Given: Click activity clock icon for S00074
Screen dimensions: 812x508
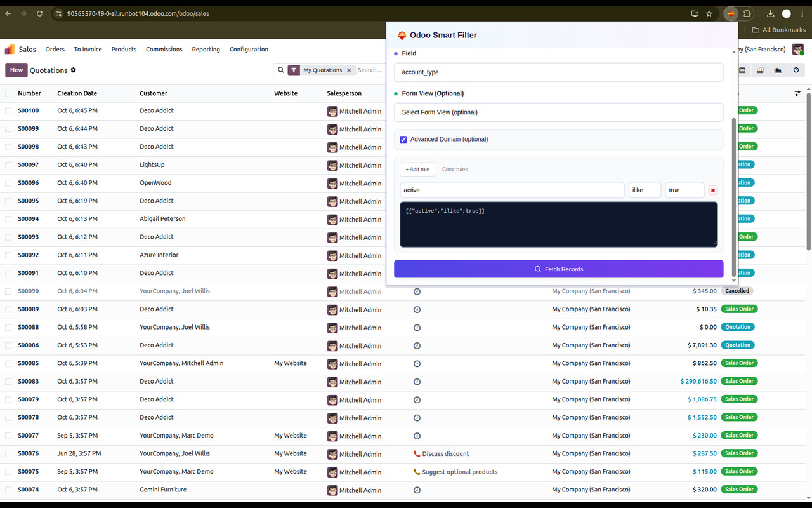Looking at the screenshot, I should point(417,490).
